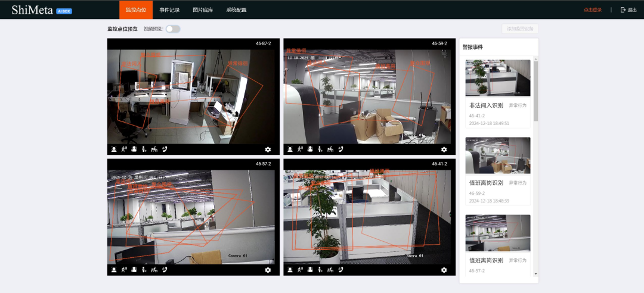Click camera title 46-57-2 above video
Image resolution: width=644 pixels, height=293 pixels.
pos(264,164)
